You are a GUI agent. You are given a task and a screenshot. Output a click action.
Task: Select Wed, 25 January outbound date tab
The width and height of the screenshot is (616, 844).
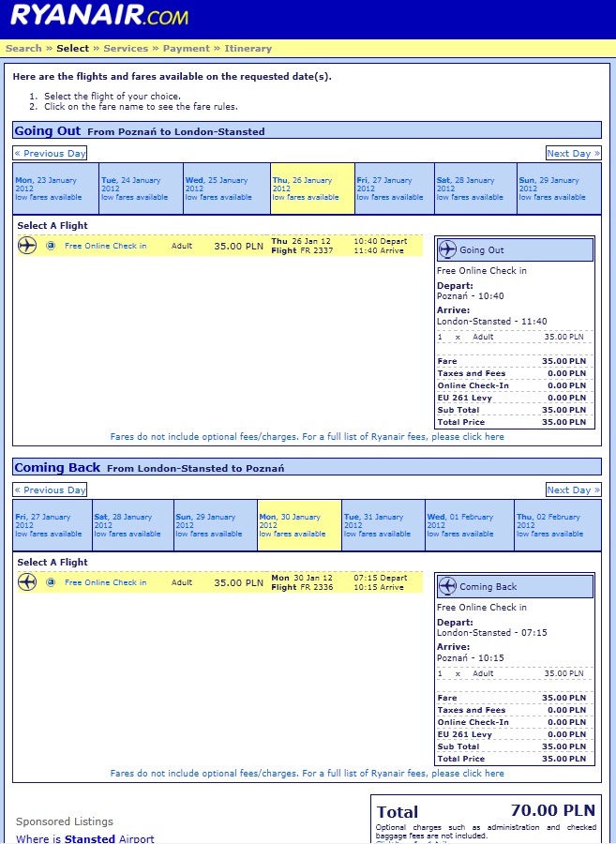click(x=227, y=188)
